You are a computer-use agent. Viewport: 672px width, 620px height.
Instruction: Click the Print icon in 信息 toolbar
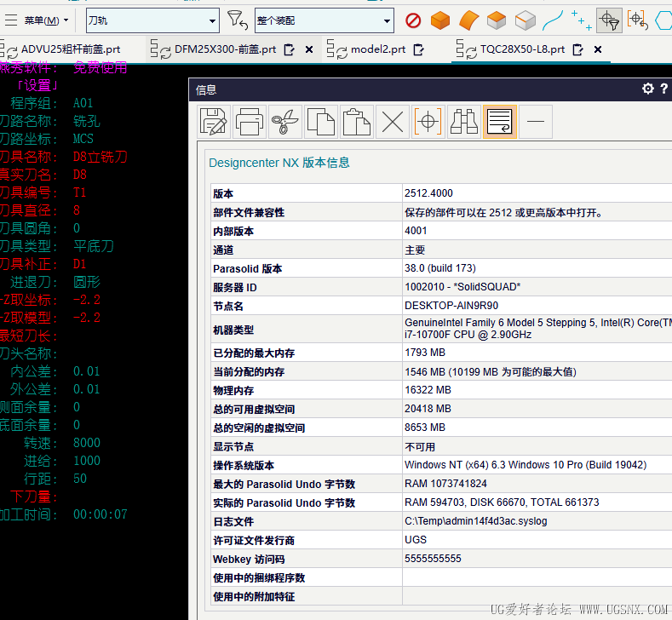(250, 122)
